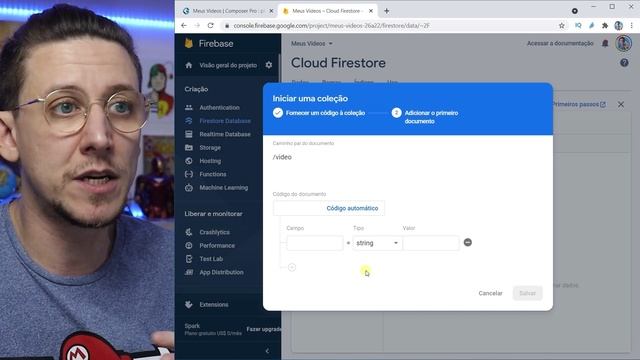Viewport: 640px width, 360px height.
Task: Open the string type dropdown
Action: [x=377, y=243]
